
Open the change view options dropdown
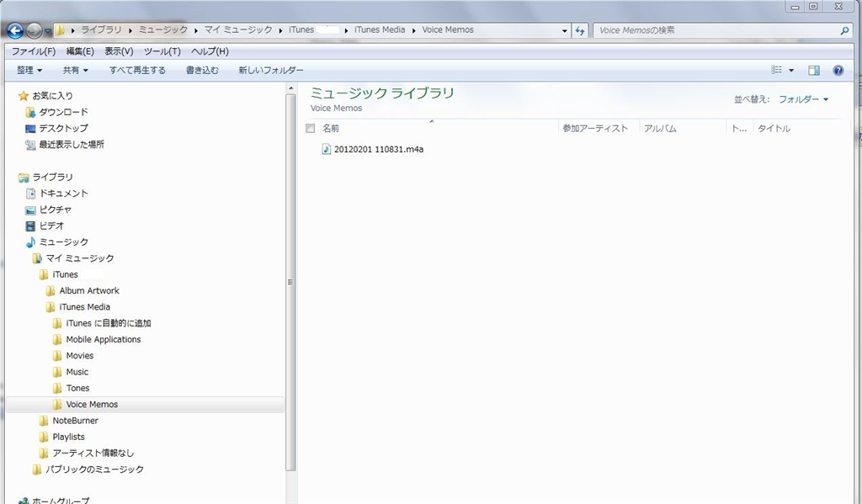coord(791,71)
